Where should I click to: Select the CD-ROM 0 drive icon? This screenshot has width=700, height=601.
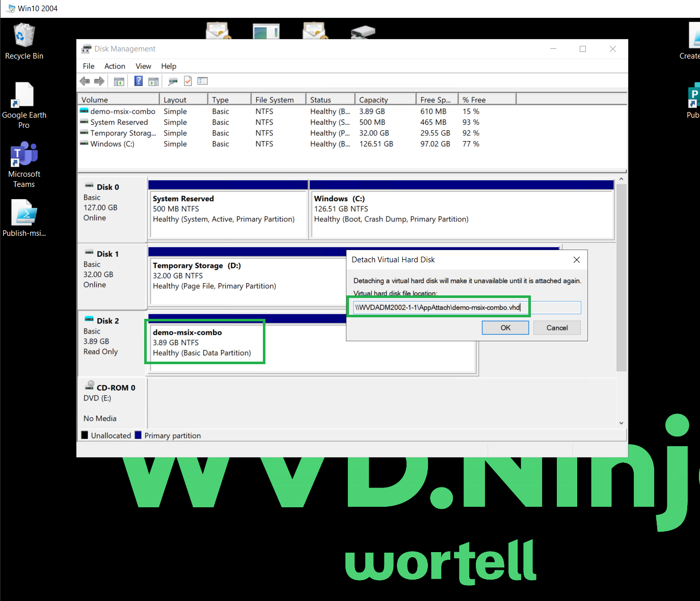90,386
